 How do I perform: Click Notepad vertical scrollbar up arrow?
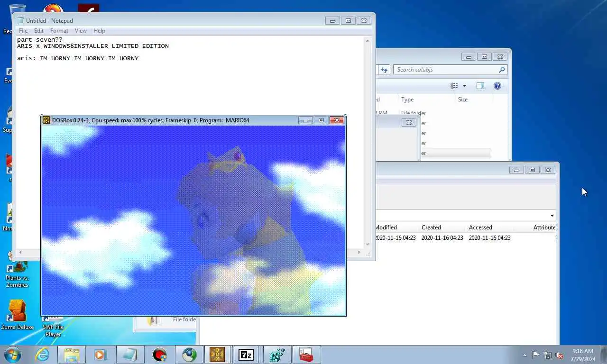pos(368,41)
